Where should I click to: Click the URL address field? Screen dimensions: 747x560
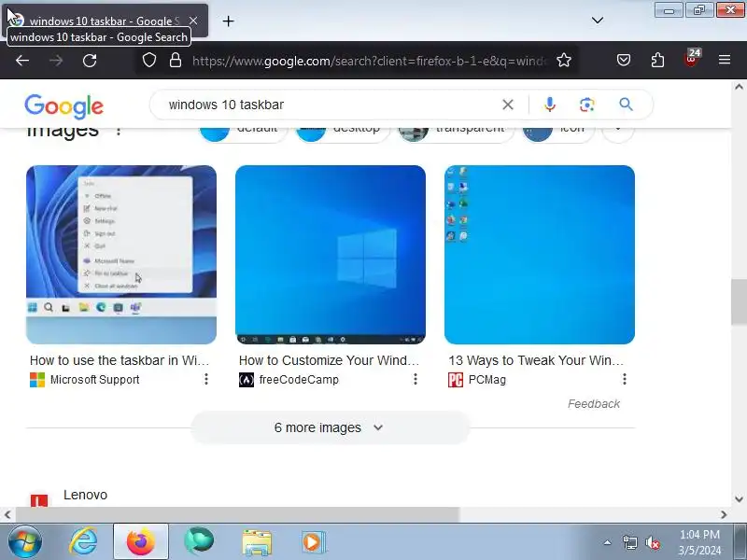pyautogui.click(x=370, y=61)
